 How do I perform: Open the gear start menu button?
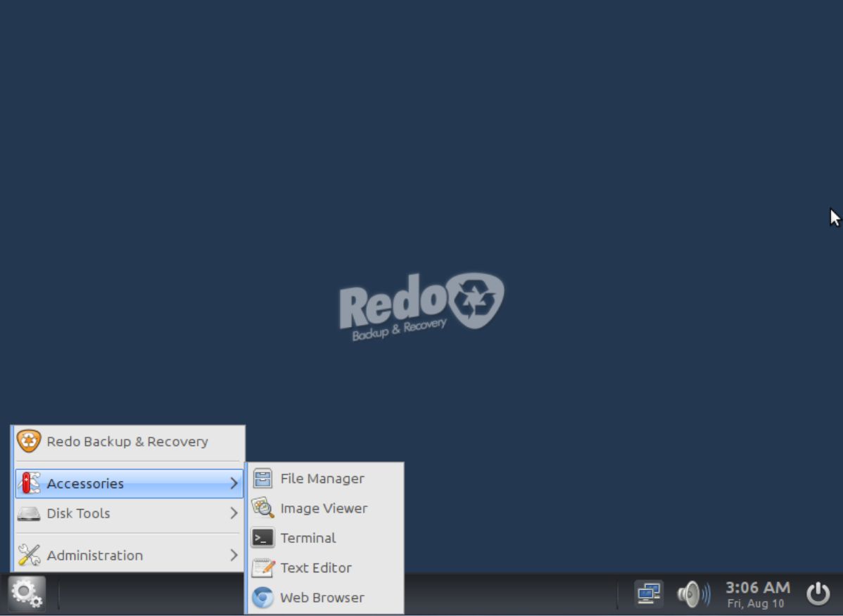click(x=27, y=593)
